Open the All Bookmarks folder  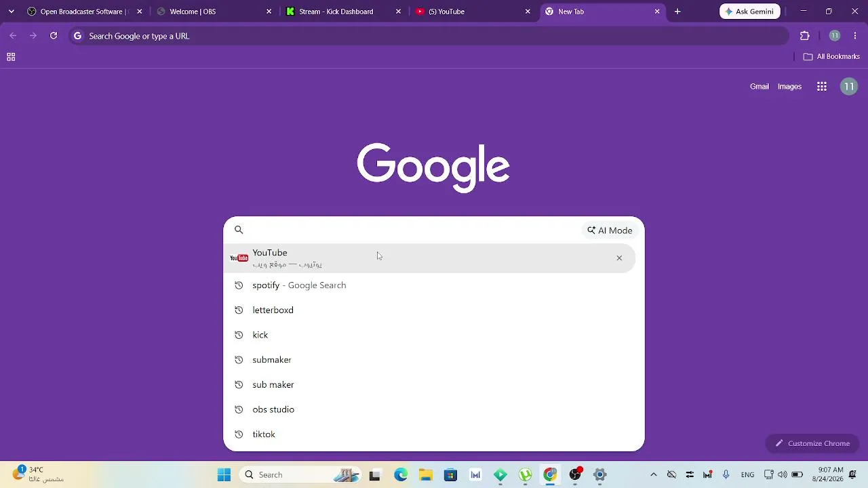tap(831, 57)
